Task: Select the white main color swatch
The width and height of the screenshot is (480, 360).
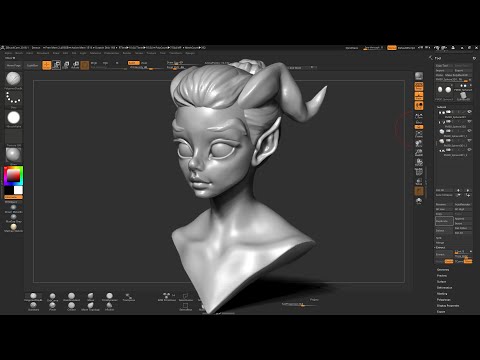Action: [18, 190]
